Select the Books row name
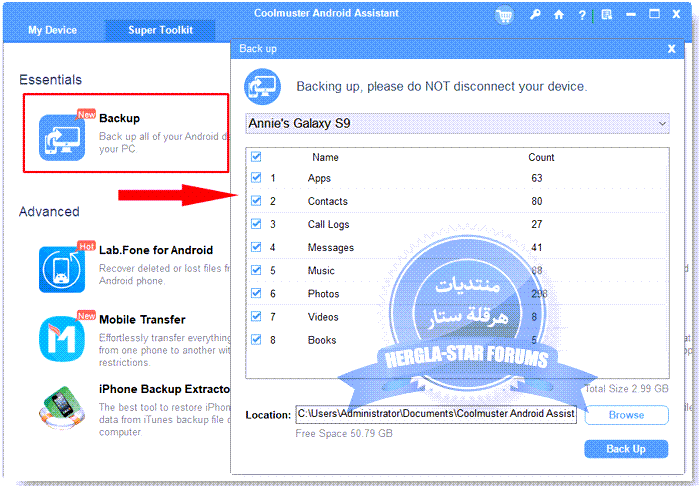Viewport: 700px width, 486px height. [321, 341]
